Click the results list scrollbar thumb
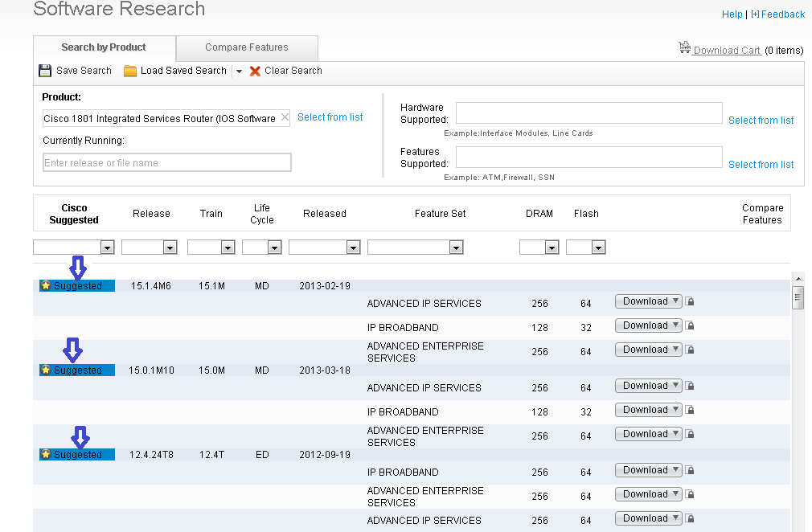 798,297
